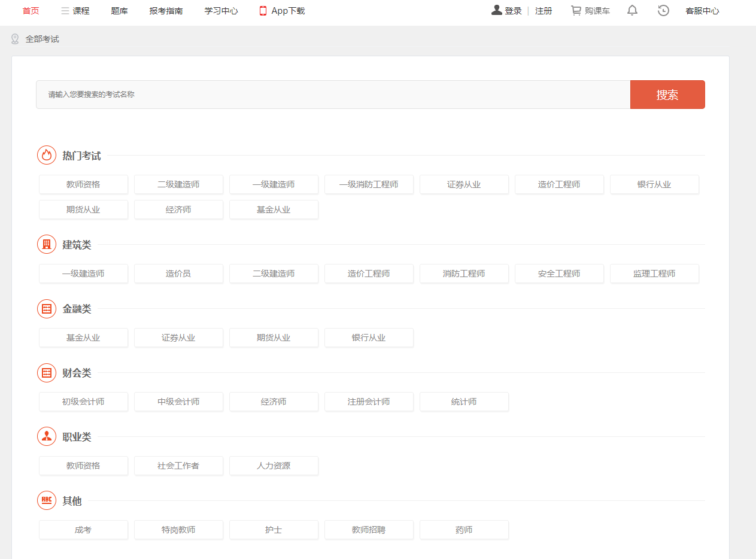
Task: Open 客服中心 link
Action: pos(702,11)
